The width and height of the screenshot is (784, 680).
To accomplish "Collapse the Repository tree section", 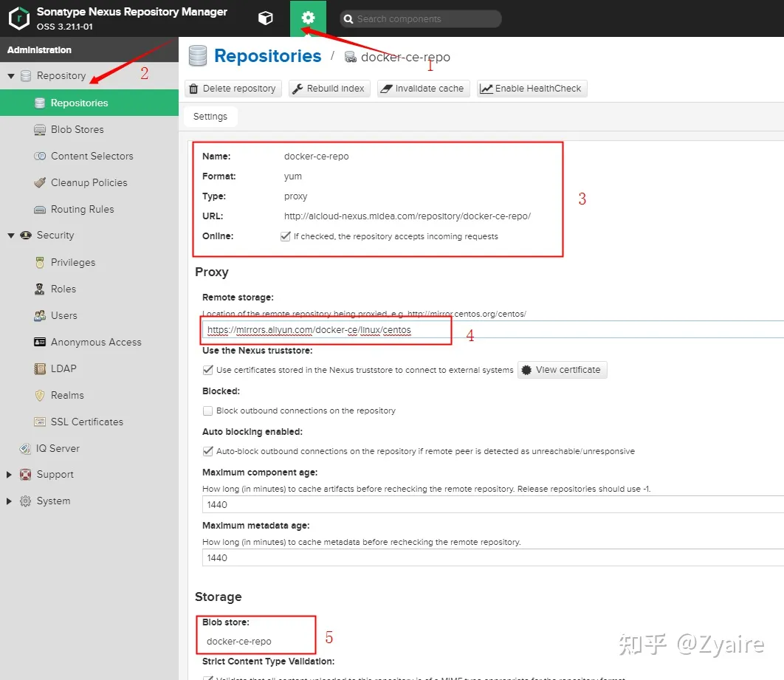I will coord(10,76).
